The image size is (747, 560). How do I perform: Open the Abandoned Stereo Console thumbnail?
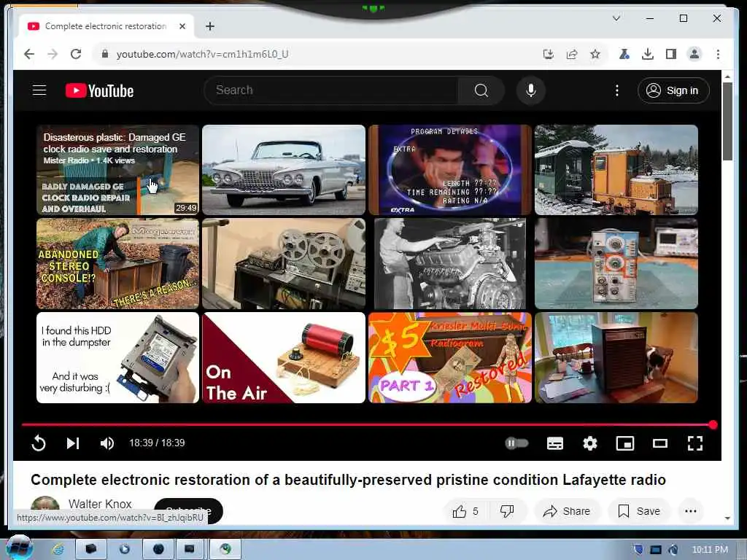point(117,264)
